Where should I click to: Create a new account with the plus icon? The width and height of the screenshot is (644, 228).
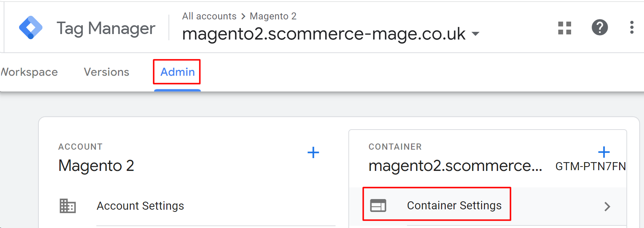[314, 153]
